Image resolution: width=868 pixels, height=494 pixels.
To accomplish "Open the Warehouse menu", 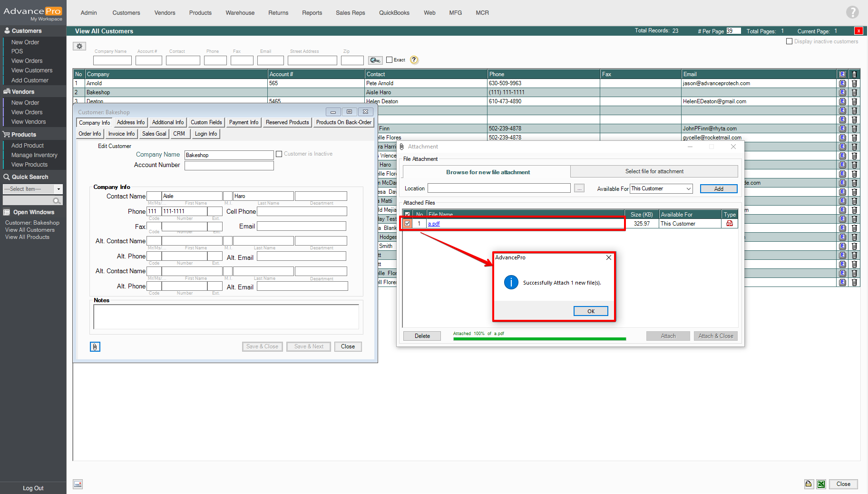I will [x=240, y=13].
